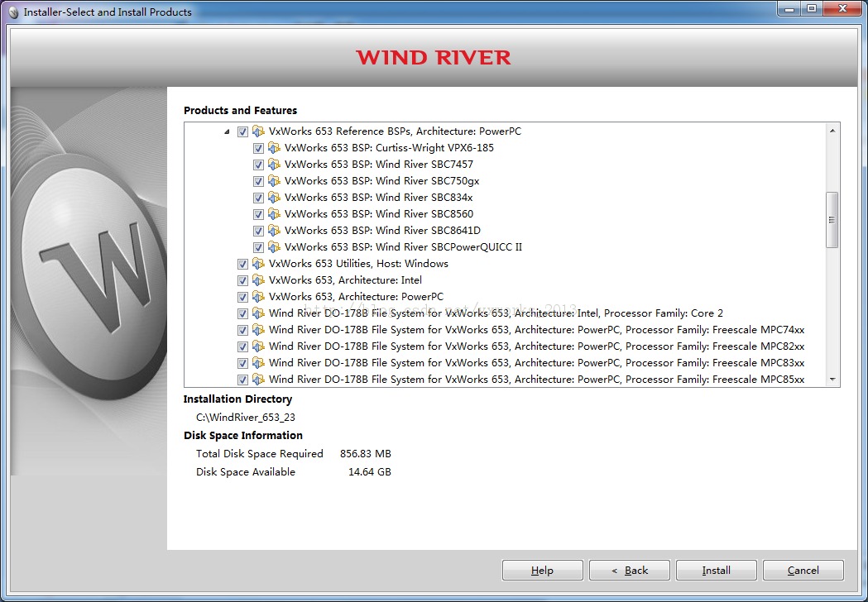Click package icon of DO-178B File System MPC82xx

(x=258, y=347)
